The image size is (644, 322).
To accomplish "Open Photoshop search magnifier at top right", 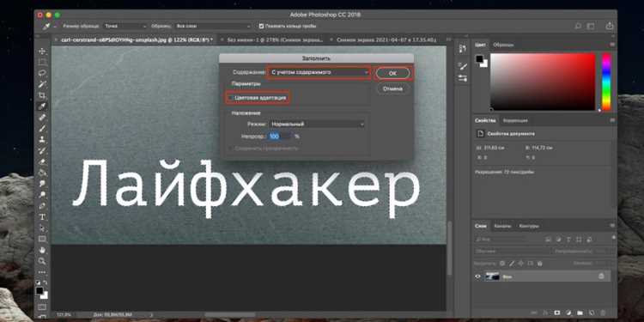I will pyautogui.click(x=578, y=26).
